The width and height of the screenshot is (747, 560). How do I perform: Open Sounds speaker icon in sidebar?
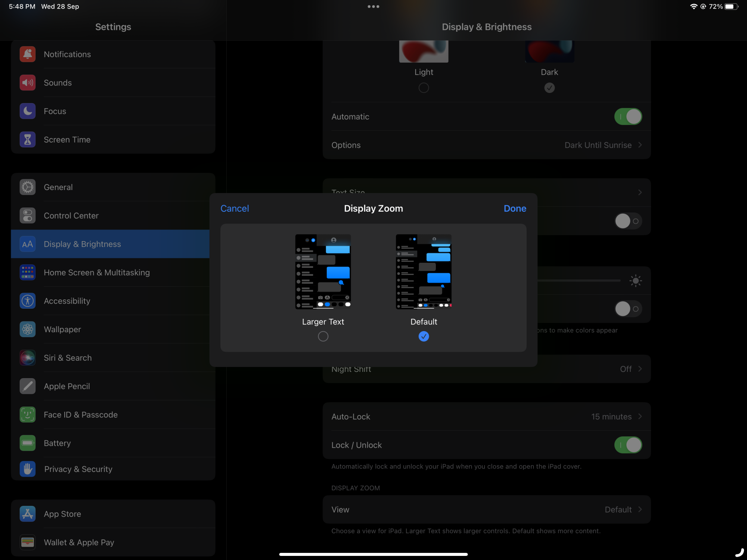point(28,83)
